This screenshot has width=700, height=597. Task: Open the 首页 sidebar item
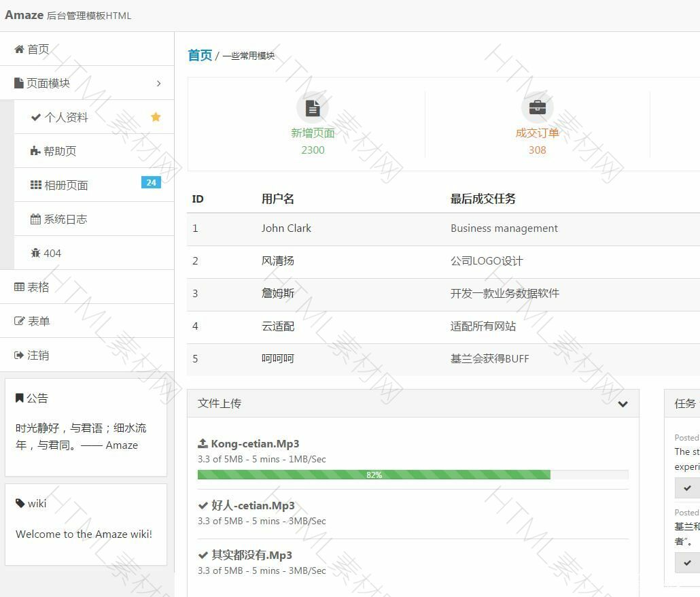(38, 49)
